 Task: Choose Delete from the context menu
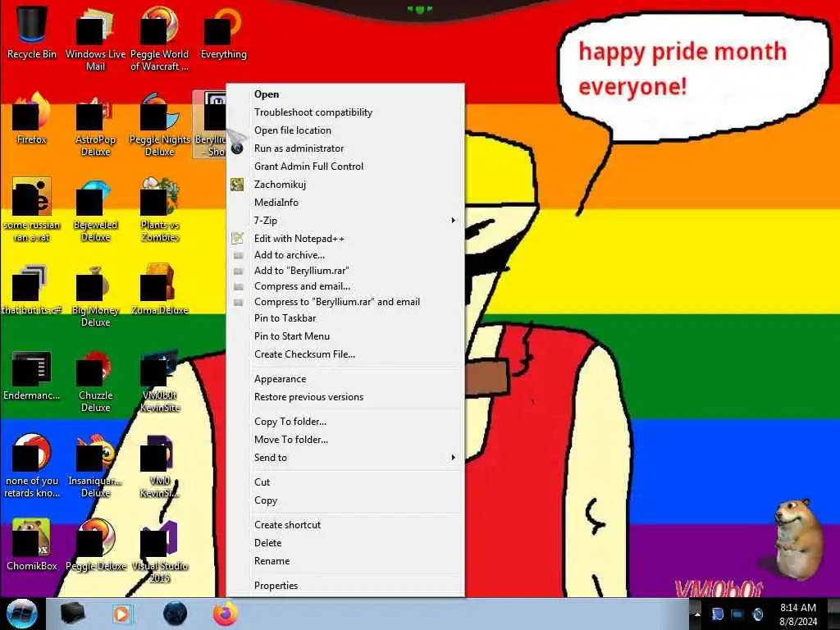(x=345, y=543)
